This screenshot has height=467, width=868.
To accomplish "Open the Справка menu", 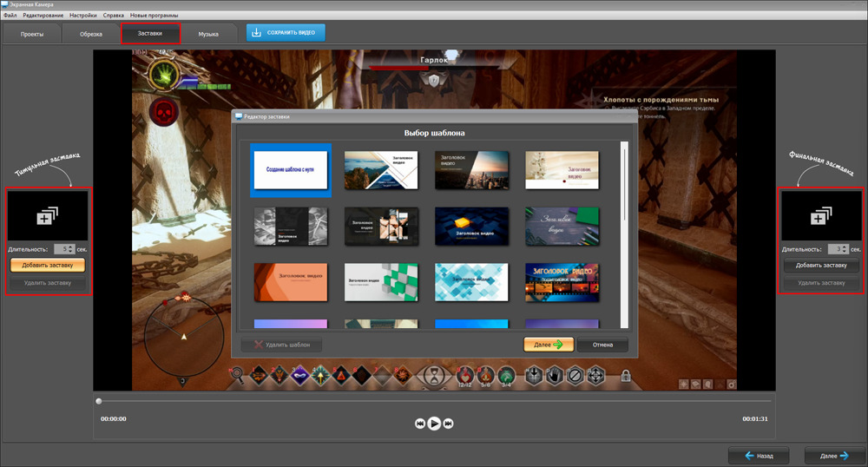I will pos(114,16).
